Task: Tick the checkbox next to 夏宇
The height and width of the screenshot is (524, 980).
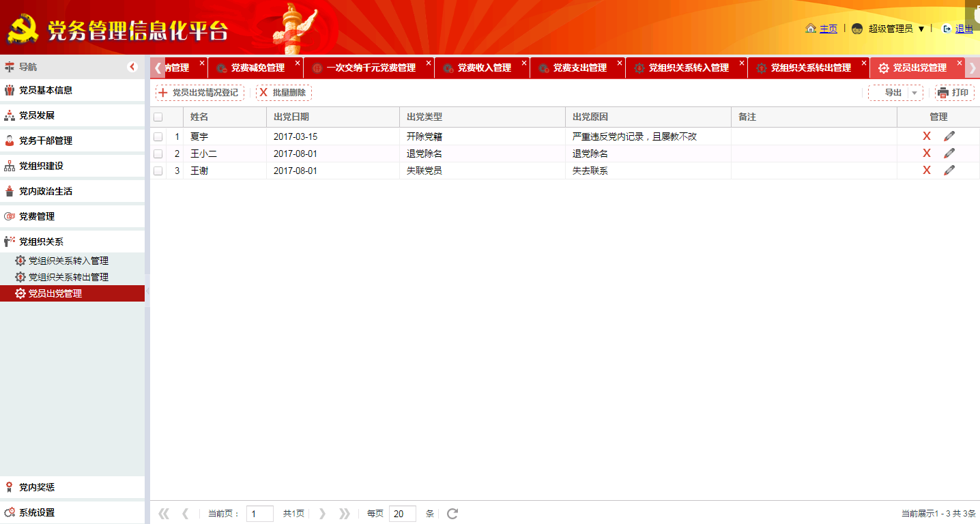Action: point(158,136)
